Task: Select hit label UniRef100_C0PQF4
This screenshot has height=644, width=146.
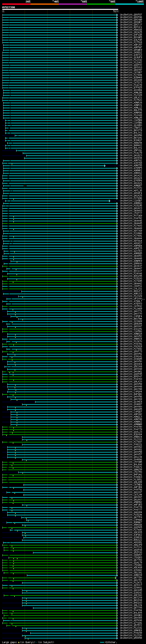Action: [131, 316]
